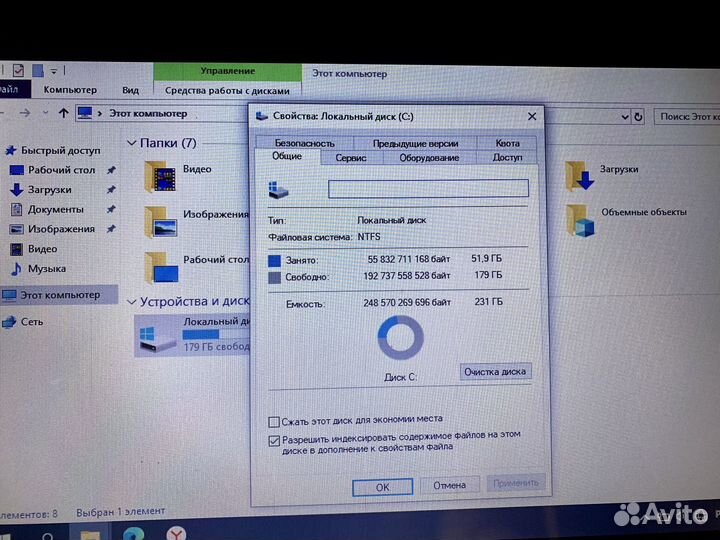Open the Рабочий стол folder icon in Папки
The width and height of the screenshot is (720, 540).
pyautogui.click(x=161, y=268)
